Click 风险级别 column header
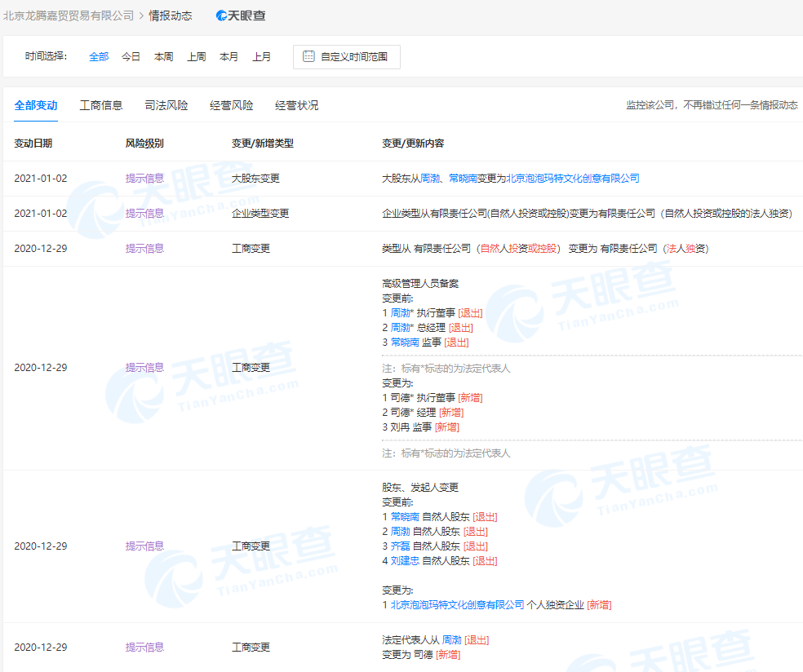803x672 pixels. click(144, 144)
